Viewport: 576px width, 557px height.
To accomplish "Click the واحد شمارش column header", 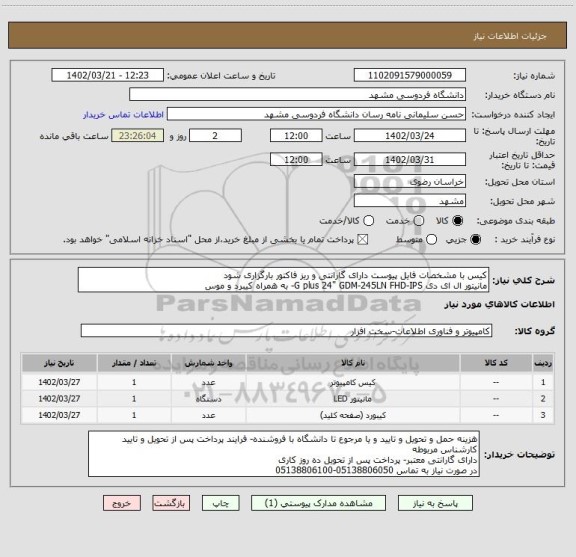I will (209, 363).
